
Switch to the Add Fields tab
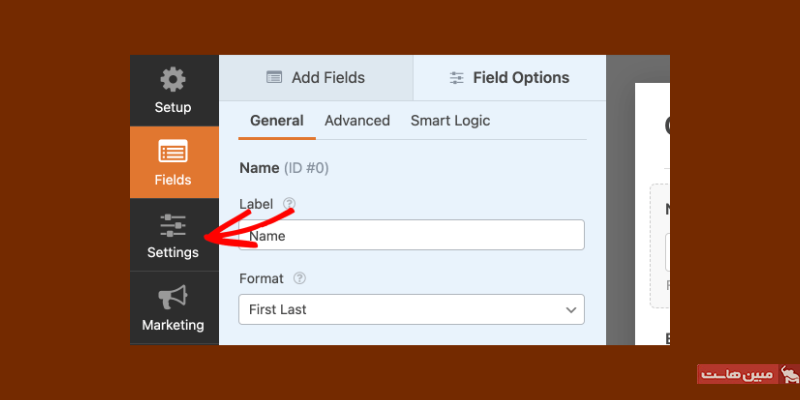(315, 77)
